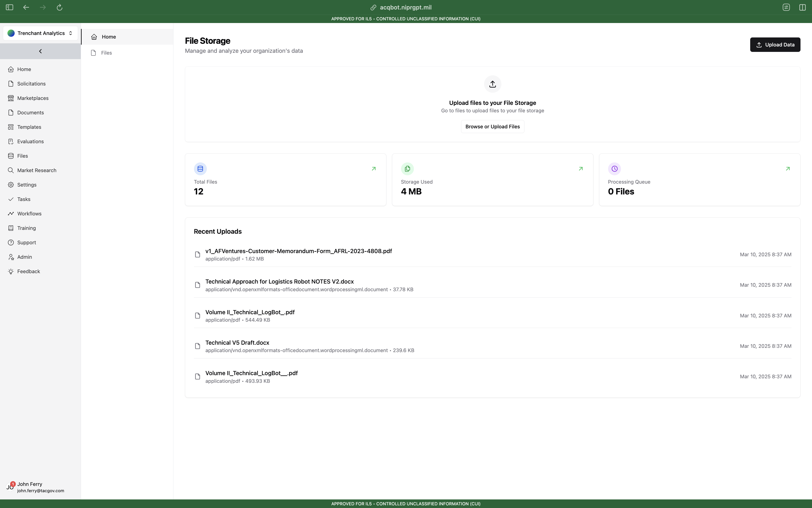This screenshot has height=508, width=812.
Task: Click the JO avatar with notification badge
Action: (10, 487)
